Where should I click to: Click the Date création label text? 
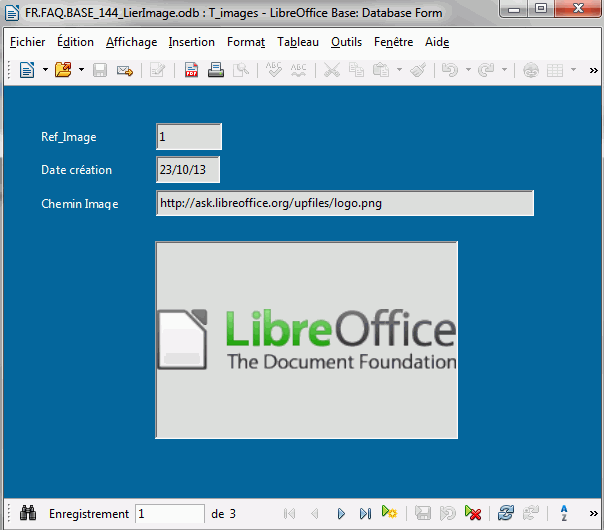[76, 170]
